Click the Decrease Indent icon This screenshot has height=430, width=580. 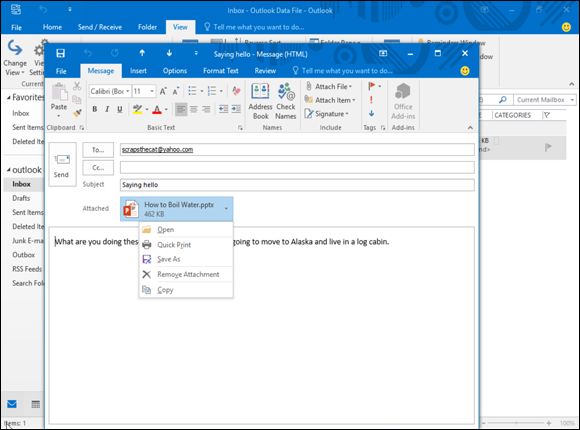point(223,109)
